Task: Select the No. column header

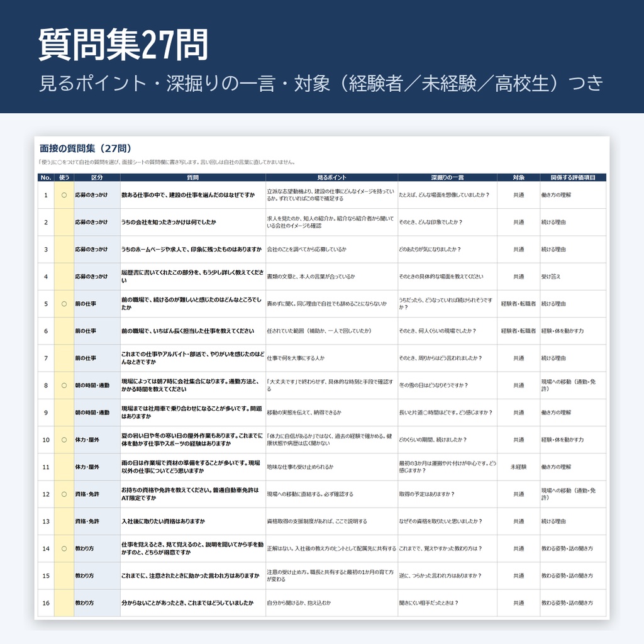Action: click(46, 177)
